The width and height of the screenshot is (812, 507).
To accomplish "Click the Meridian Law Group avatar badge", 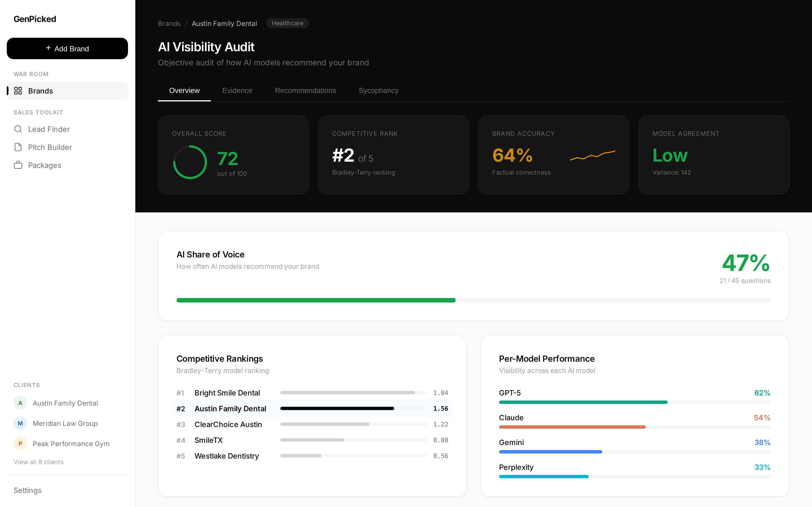I will click(x=20, y=423).
